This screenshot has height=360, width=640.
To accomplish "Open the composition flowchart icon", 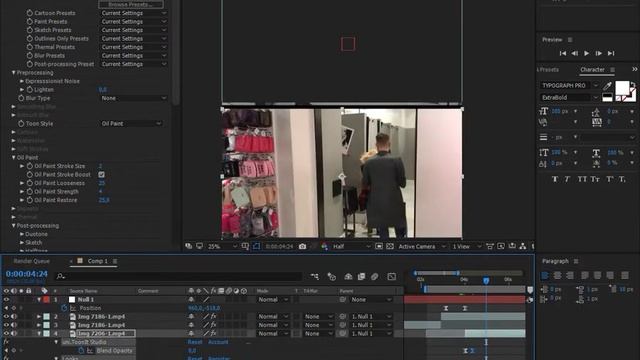I will coord(523,246).
